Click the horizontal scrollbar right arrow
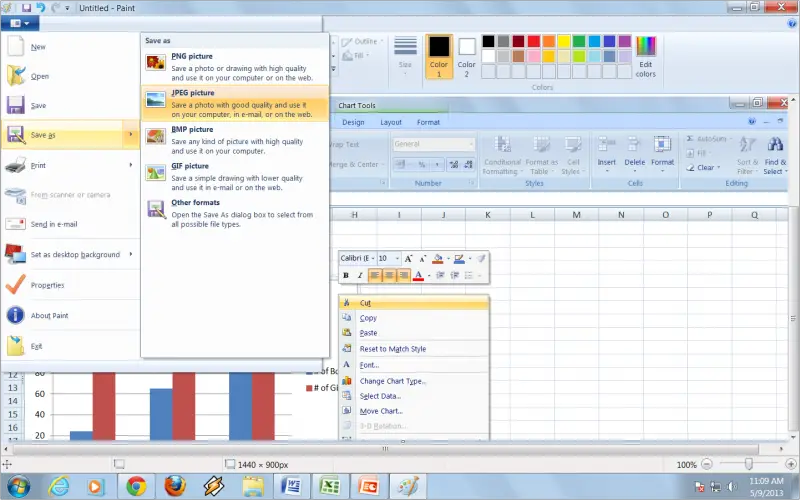 point(781,449)
